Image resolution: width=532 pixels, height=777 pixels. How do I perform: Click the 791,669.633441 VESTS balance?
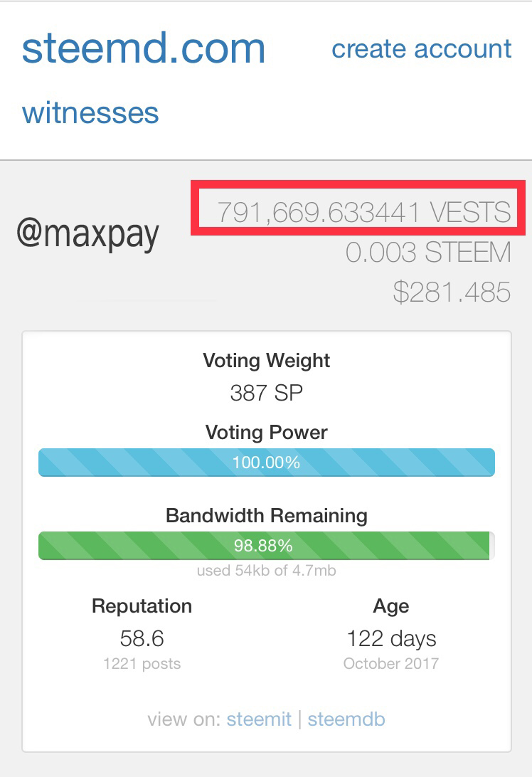click(364, 212)
